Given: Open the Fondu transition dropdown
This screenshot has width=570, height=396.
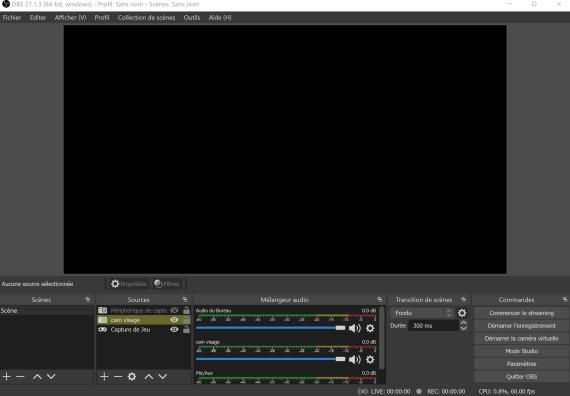Looking at the screenshot, I should 422,313.
